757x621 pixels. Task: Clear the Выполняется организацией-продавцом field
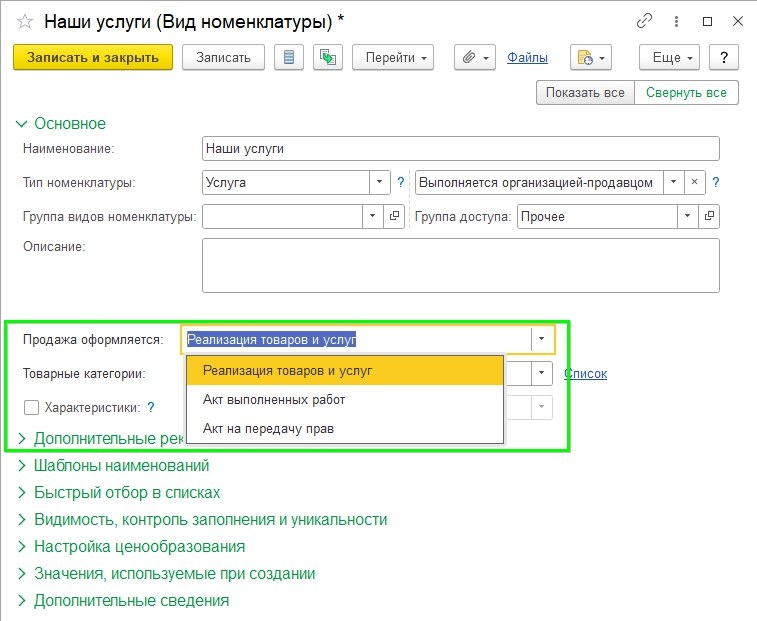click(694, 182)
